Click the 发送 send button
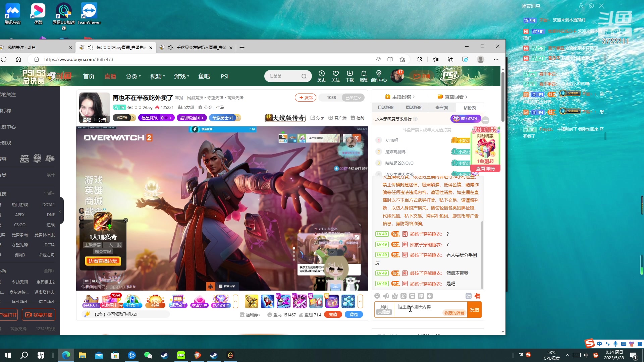The width and height of the screenshot is (644, 362). click(474, 309)
